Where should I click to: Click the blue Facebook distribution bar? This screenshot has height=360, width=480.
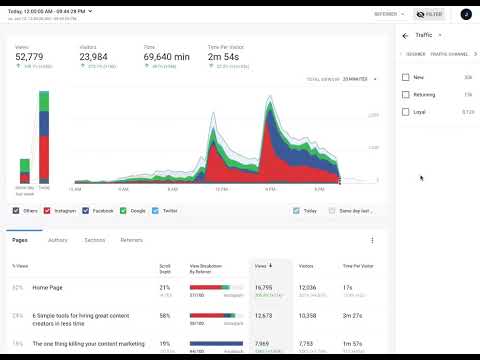pos(216,343)
